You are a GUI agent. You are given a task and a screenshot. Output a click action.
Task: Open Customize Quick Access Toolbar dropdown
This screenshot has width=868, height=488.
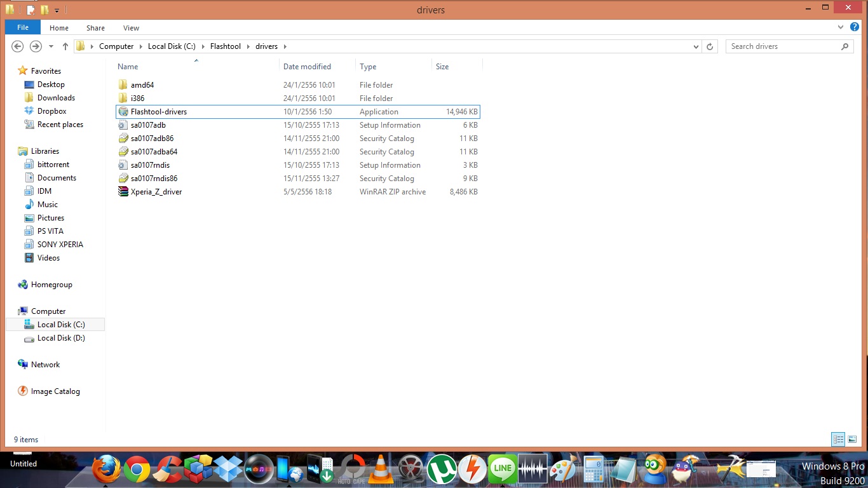57,10
